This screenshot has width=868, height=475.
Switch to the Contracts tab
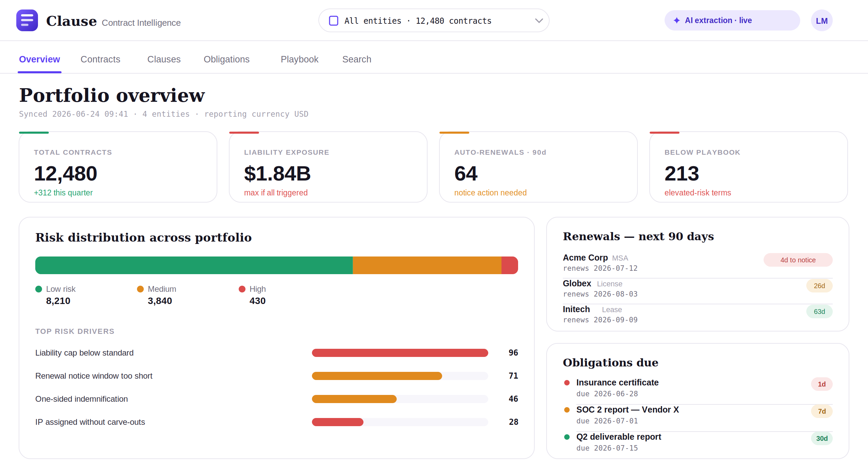(x=100, y=59)
